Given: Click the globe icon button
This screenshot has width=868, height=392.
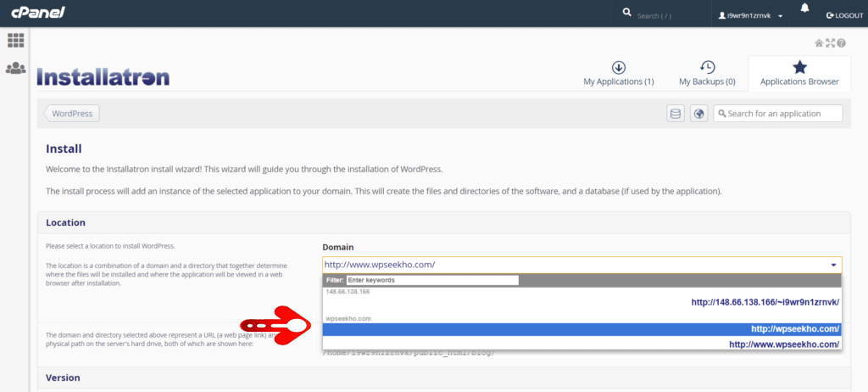Looking at the screenshot, I should point(699,114).
